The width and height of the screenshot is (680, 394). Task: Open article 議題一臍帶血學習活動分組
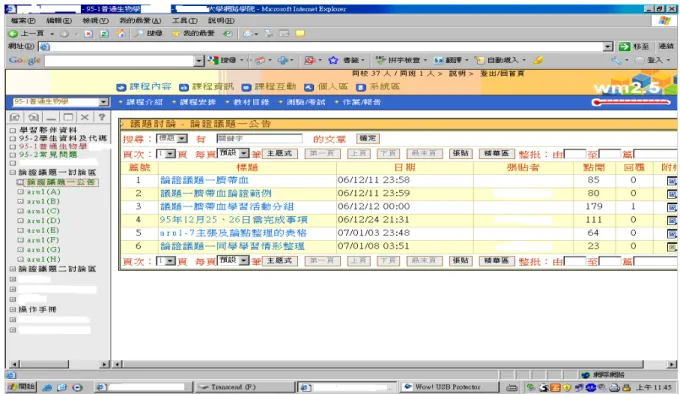pyautogui.click(x=227, y=207)
